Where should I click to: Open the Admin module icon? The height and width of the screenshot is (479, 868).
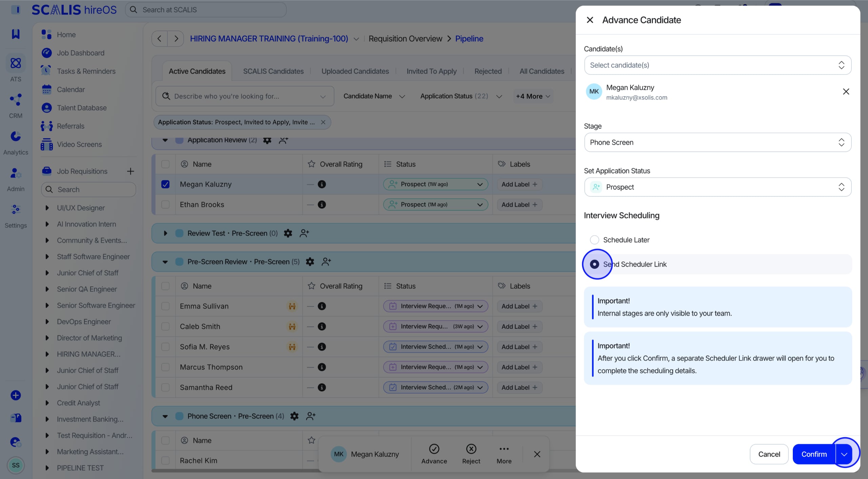(16, 173)
